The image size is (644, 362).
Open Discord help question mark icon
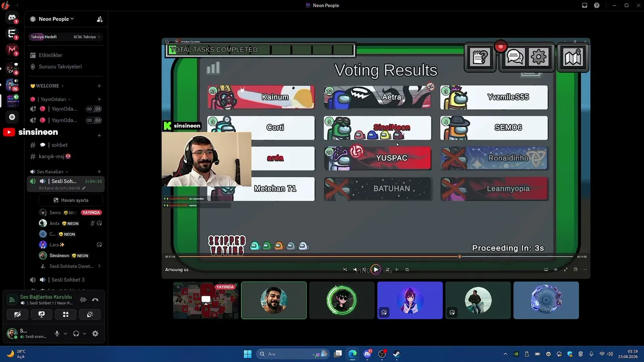click(x=597, y=6)
